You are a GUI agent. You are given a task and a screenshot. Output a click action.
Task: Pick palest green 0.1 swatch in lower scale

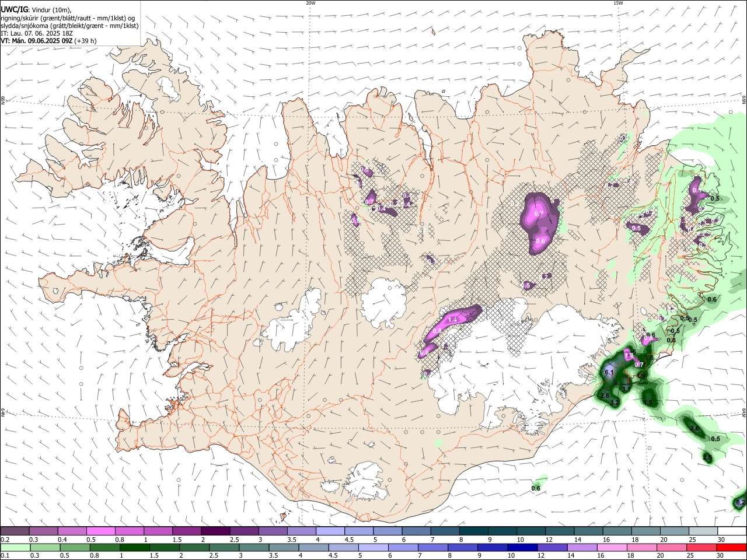[x=15, y=547]
